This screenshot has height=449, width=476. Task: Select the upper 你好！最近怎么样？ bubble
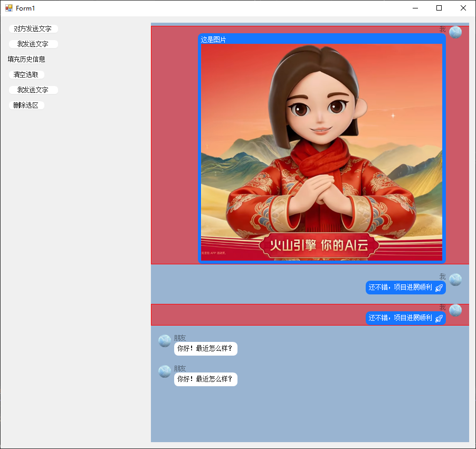(205, 349)
